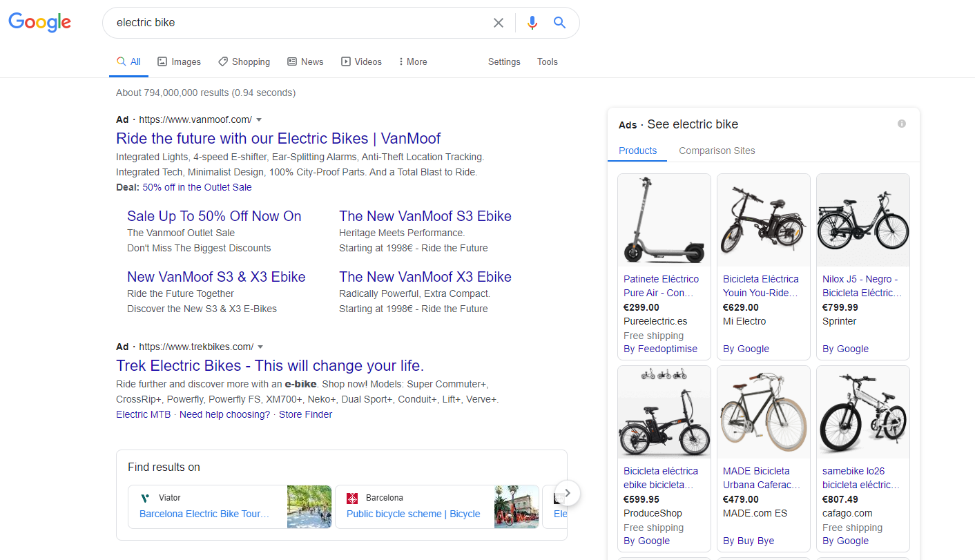Click the Google logo

point(39,22)
